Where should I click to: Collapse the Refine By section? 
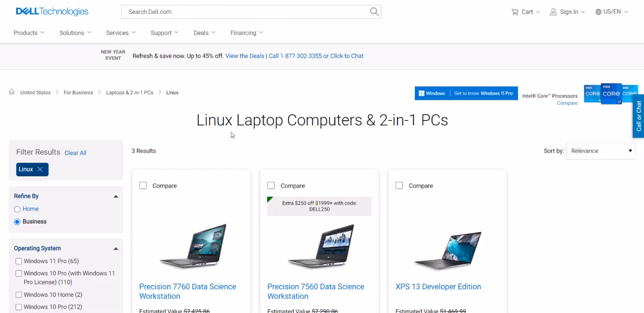pyautogui.click(x=116, y=197)
